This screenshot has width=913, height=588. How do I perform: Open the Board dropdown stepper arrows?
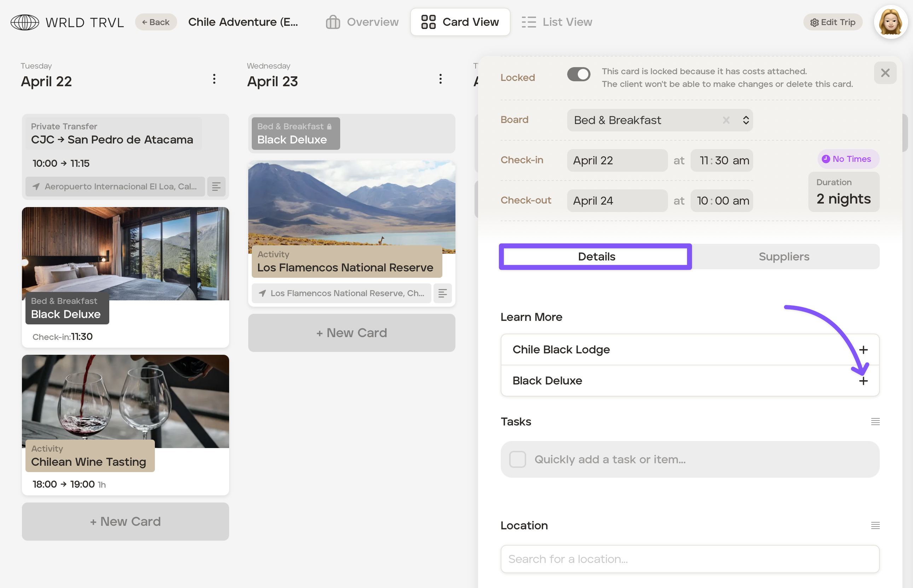click(x=746, y=120)
